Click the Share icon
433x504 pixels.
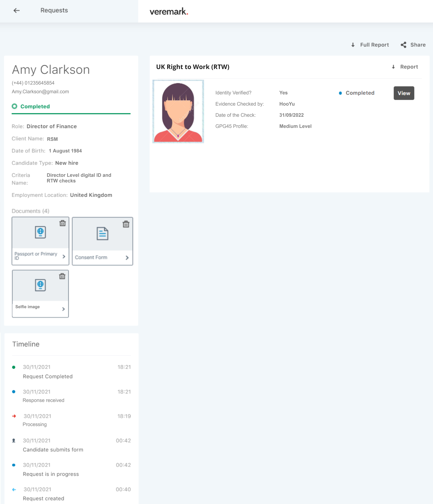pyautogui.click(x=404, y=45)
